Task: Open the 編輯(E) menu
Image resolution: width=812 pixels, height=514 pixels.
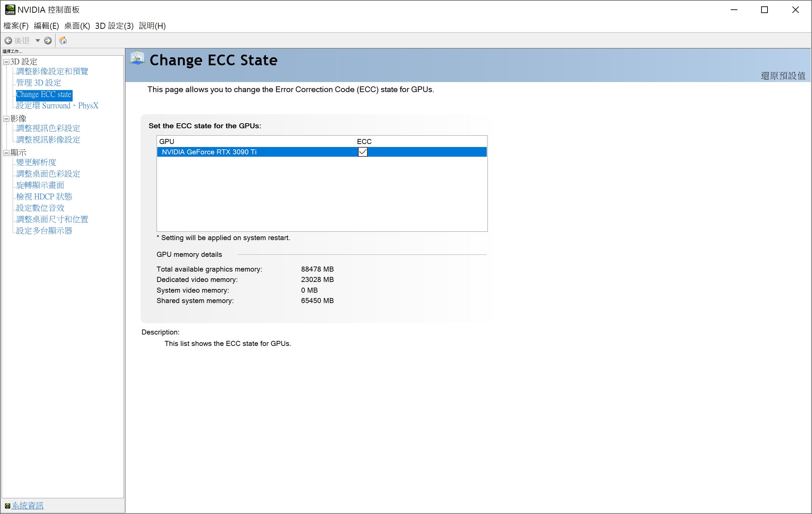Action: pyautogui.click(x=46, y=26)
